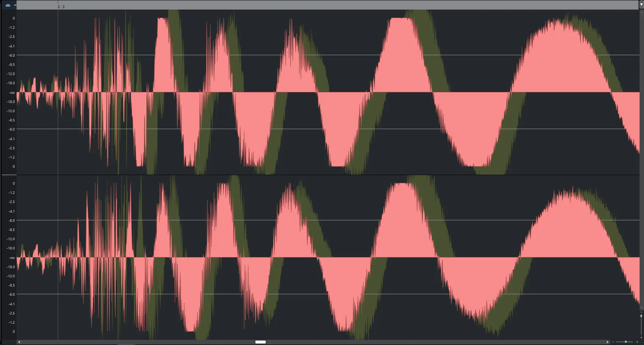The image size is (644, 345).
Task: Click the 2.3 marker on the time ruler
Action: [61, 7]
